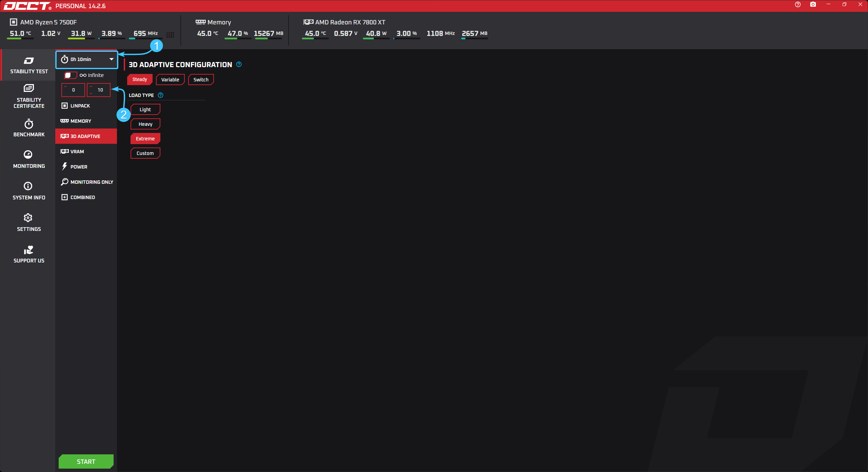Open the Monitoring gauge icon

[28, 155]
